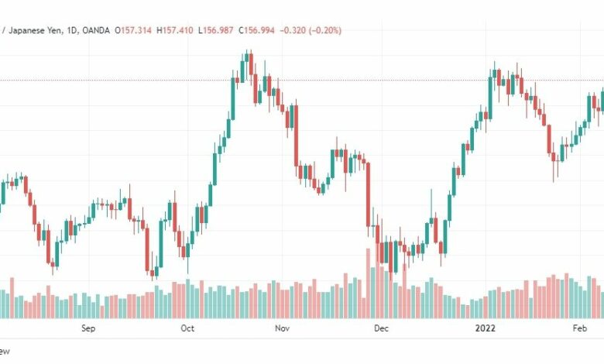Click the Sep label on time axis
Image resolution: width=604 pixels, height=364 pixels.
coord(88,328)
